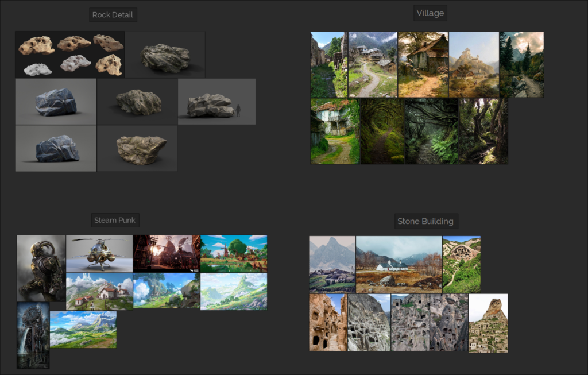Click the mountain village winding path image

373,64
